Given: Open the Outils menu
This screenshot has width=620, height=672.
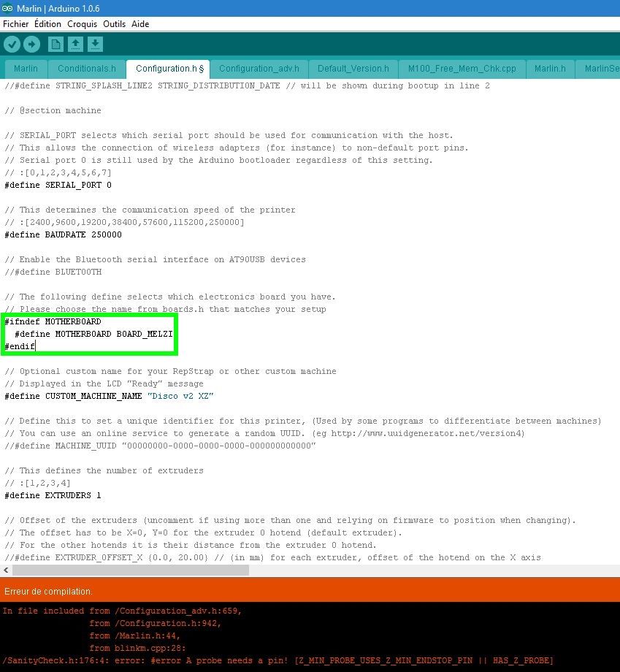Looking at the screenshot, I should click(x=115, y=24).
